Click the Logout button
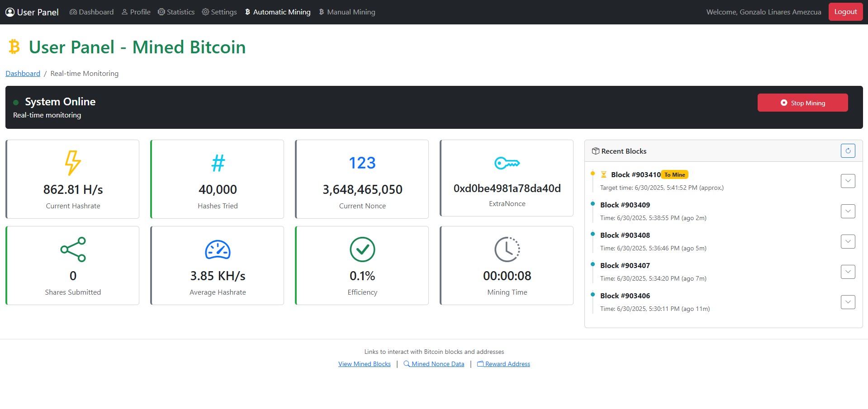This screenshot has width=868, height=409. (x=845, y=12)
